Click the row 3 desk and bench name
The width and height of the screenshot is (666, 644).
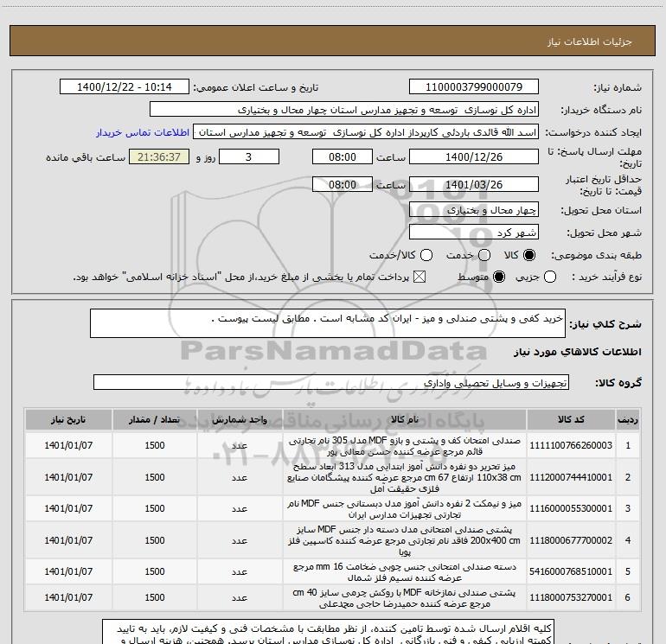pyautogui.click(x=405, y=509)
